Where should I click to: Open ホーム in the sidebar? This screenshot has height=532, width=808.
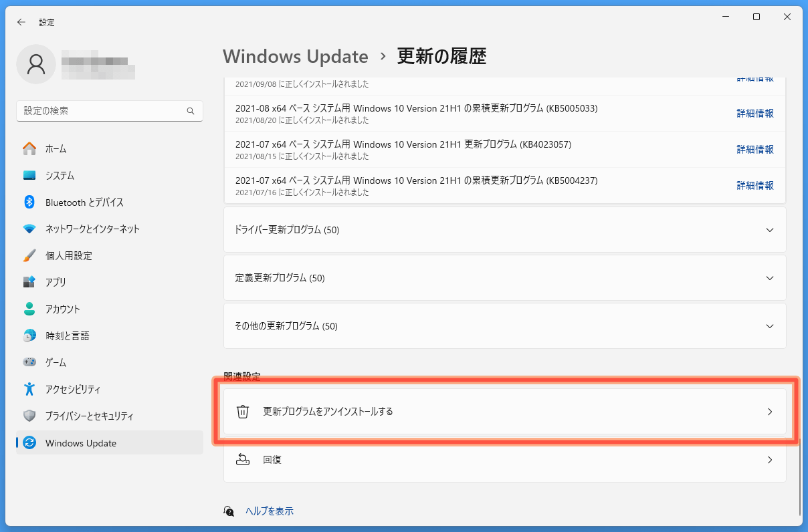click(110, 148)
